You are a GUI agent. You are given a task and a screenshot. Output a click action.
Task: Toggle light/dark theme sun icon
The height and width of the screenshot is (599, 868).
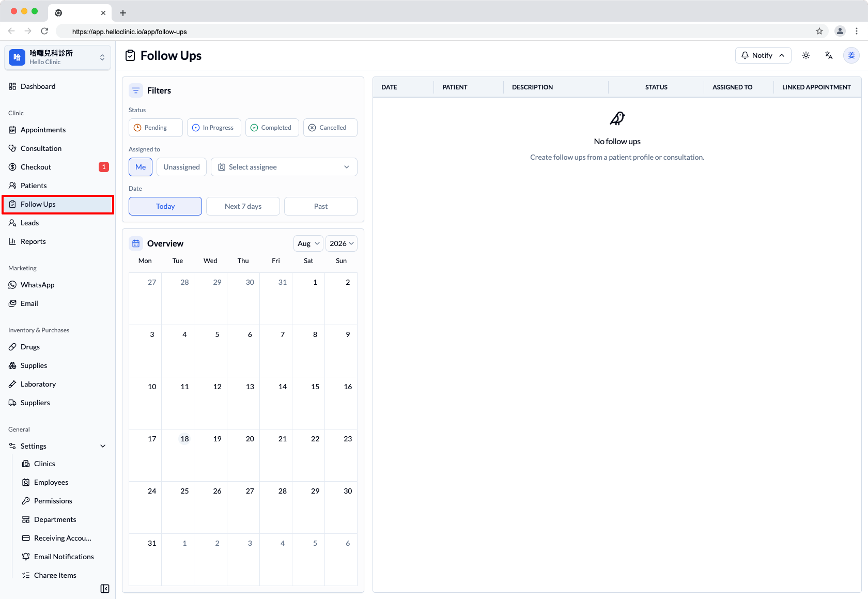[806, 55]
